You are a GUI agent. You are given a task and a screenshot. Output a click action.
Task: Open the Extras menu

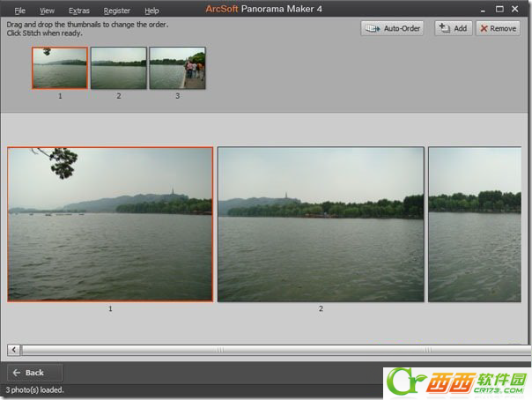[x=79, y=11]
